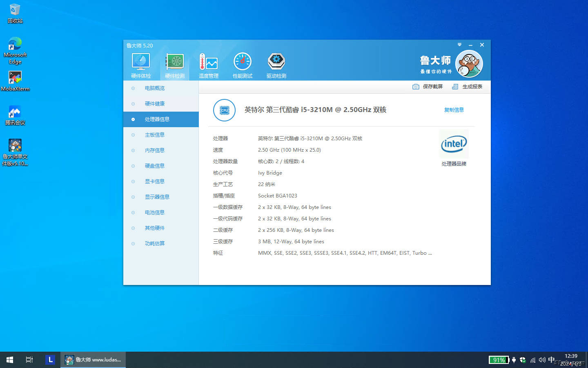
Task: Open MobaXterm desktop shortcut
Action: 15,81
